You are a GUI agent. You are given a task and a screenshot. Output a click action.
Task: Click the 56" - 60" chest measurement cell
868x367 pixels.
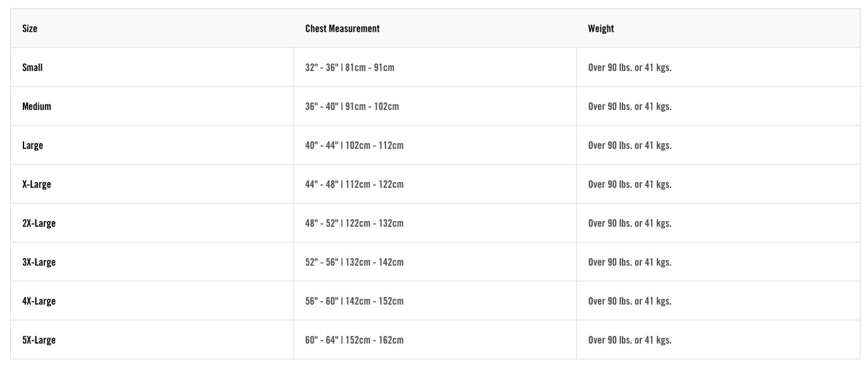[354, 301]
